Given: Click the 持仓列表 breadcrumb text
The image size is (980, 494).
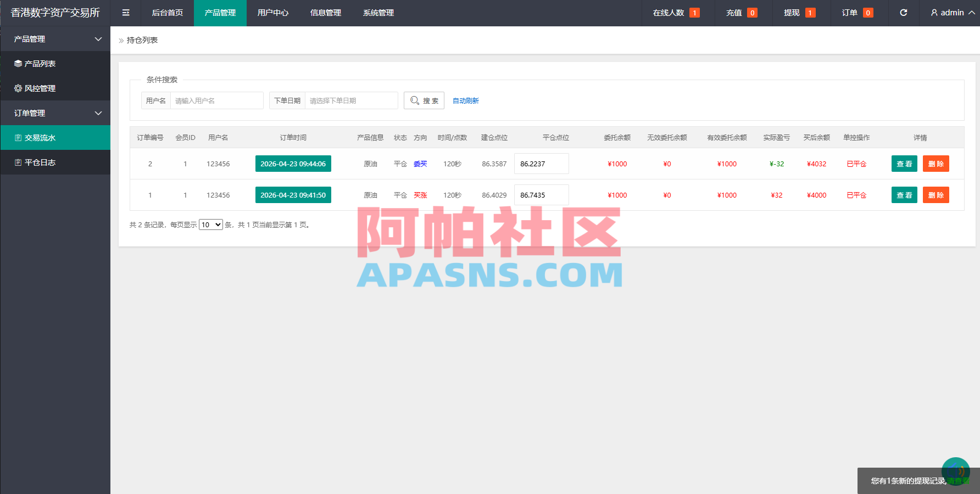Looking at the screenshot, I should (142, 40).
